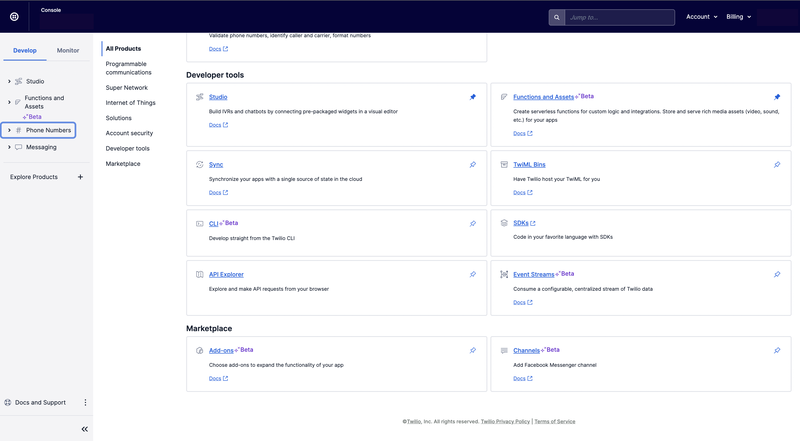
Task: Open the Event Streams link
Action: pos(534,275)
